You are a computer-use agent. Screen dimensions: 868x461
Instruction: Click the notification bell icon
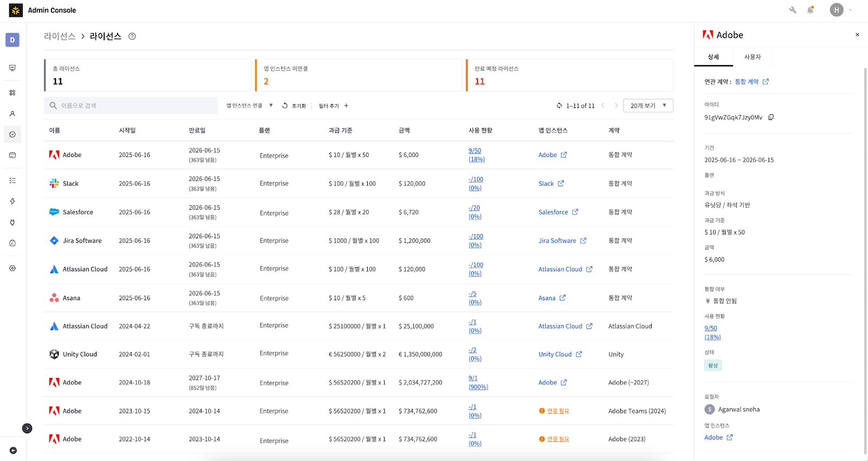[810, 10]
